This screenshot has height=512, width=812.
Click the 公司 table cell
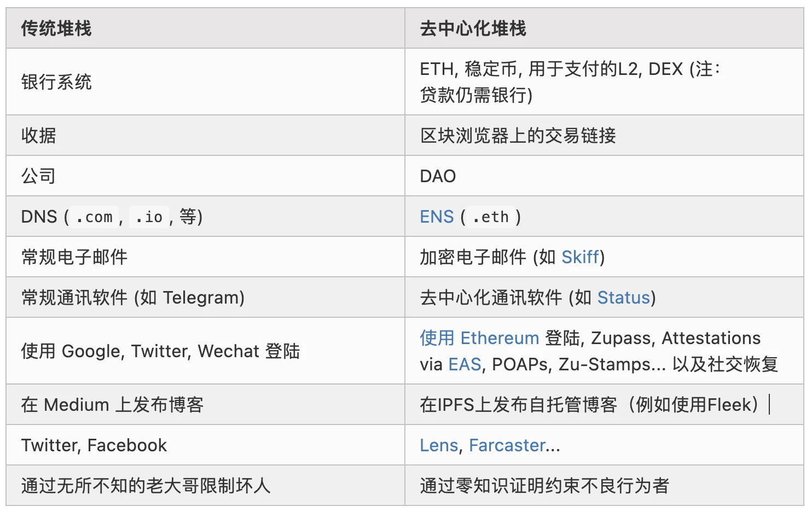[x=39, y=176]
